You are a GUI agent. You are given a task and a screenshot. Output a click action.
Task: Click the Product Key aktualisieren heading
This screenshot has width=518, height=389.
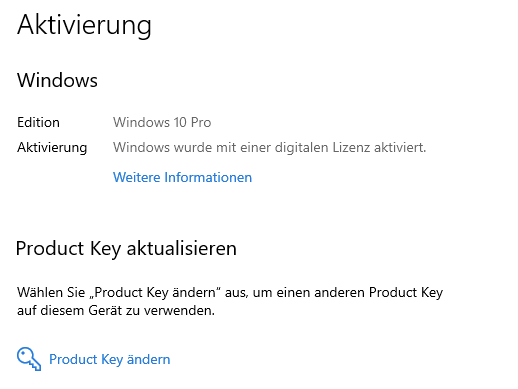pos(126,249)
